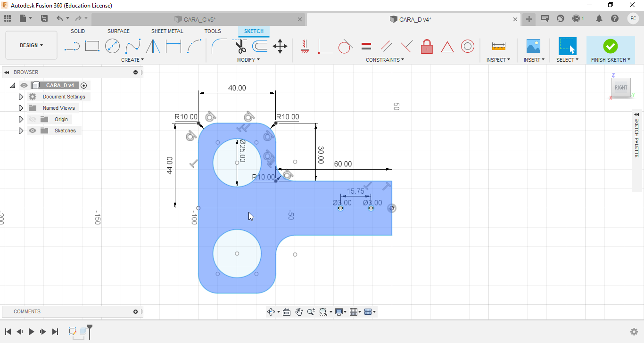Apply the Tangent constraint

coord(346,46)
